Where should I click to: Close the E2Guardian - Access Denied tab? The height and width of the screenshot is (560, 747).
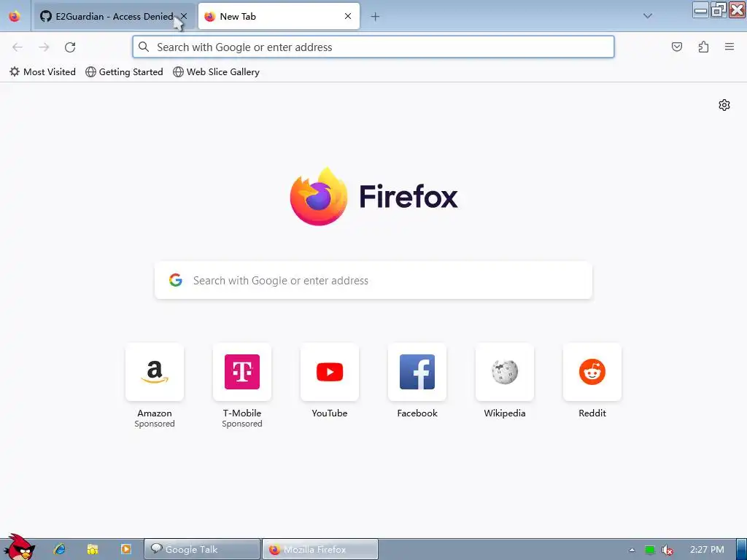pos(184,16)
